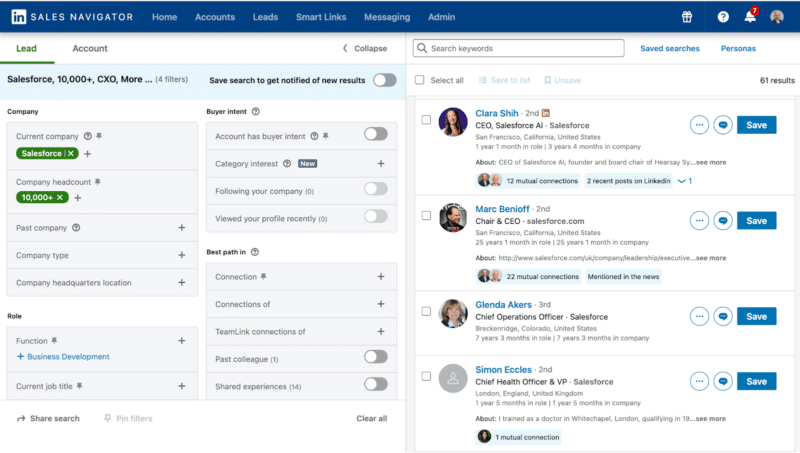Toggle Viewed your profile recently switch

coord(376,216)
